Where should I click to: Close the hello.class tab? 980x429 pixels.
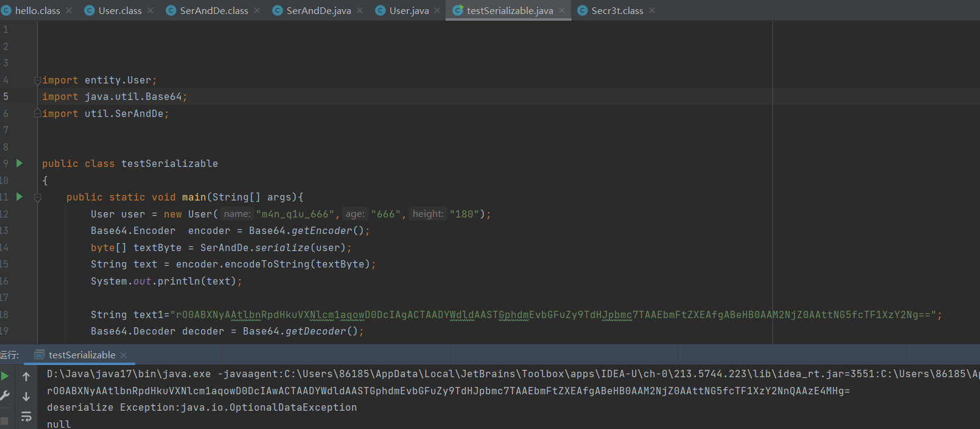pyautogui.click(x=69, y=10)
